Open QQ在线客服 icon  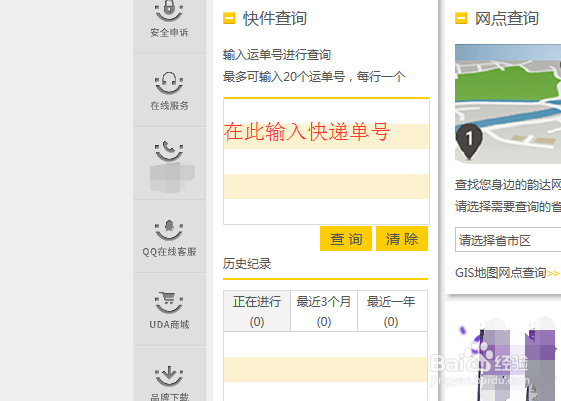coord(169,230)
